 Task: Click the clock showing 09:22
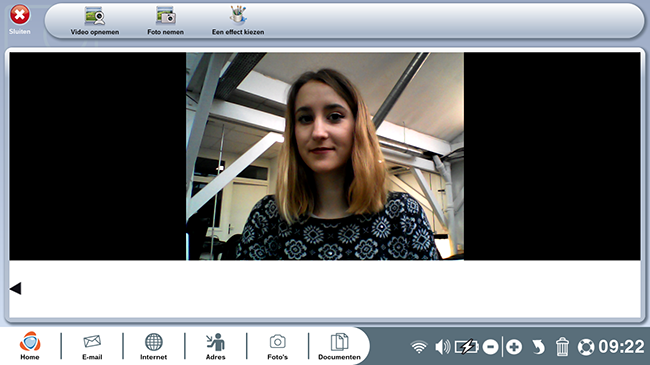(621, 347)
